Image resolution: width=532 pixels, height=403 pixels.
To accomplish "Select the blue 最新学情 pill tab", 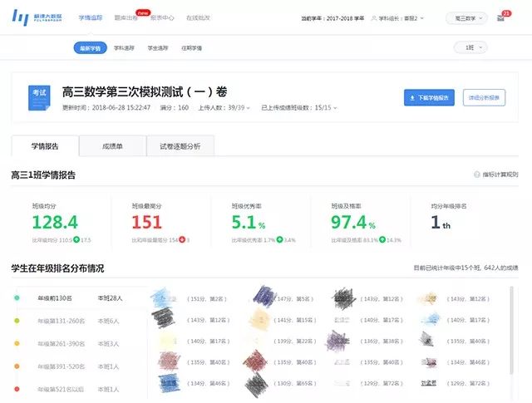I will 91,48.
